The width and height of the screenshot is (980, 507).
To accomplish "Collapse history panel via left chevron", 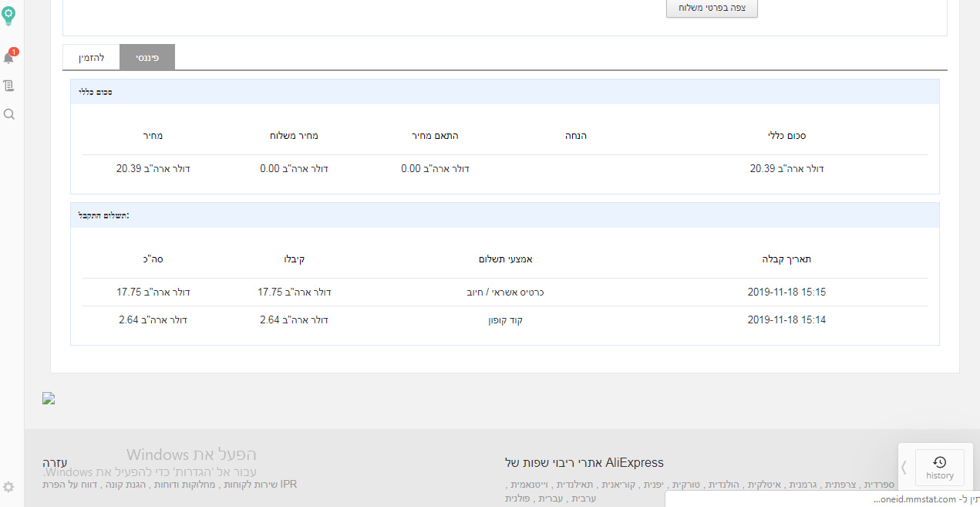I will point(904,467).
